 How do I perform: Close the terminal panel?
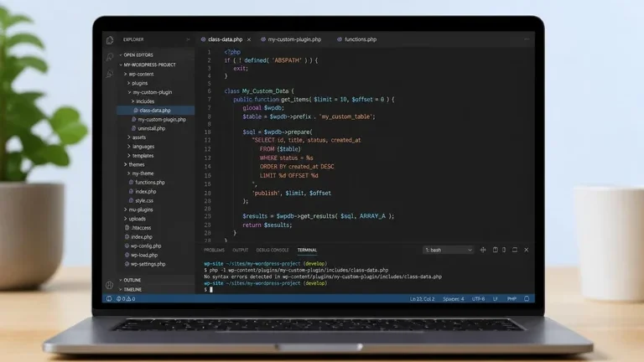pyautogui.click(x=526, y=250)
